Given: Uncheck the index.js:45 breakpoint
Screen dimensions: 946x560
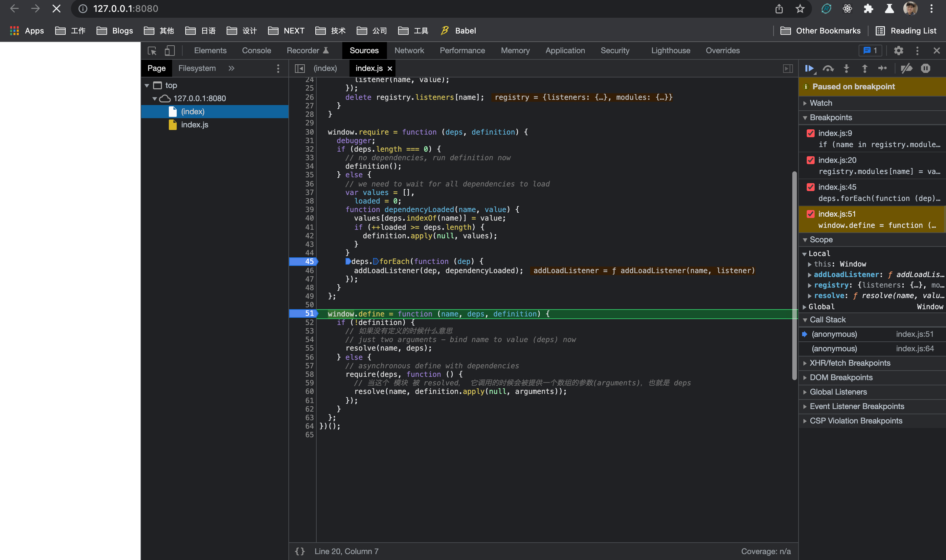Looking at the screenshot, I should (x=810, y=187).
